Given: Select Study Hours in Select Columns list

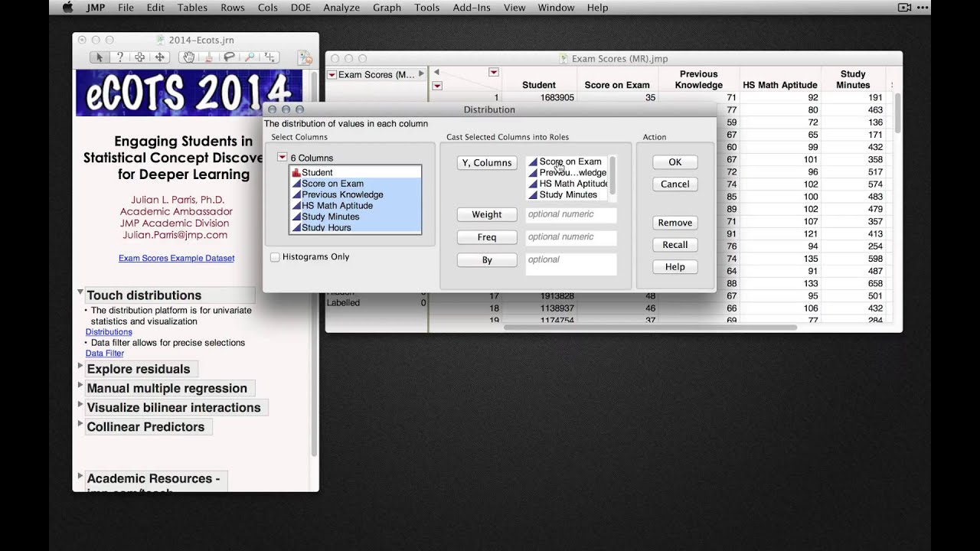Looking at the screenshot, I should click(x=355, y=227).
